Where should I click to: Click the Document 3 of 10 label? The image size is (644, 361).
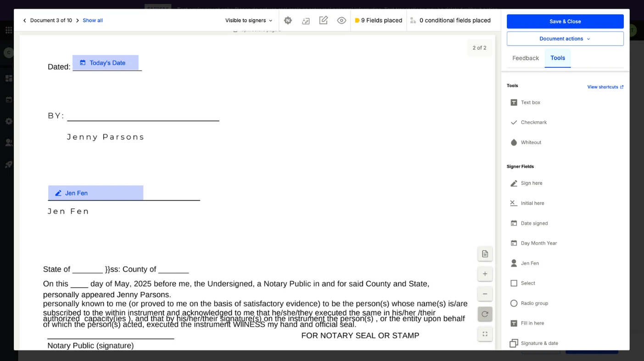tap(51, 21)
